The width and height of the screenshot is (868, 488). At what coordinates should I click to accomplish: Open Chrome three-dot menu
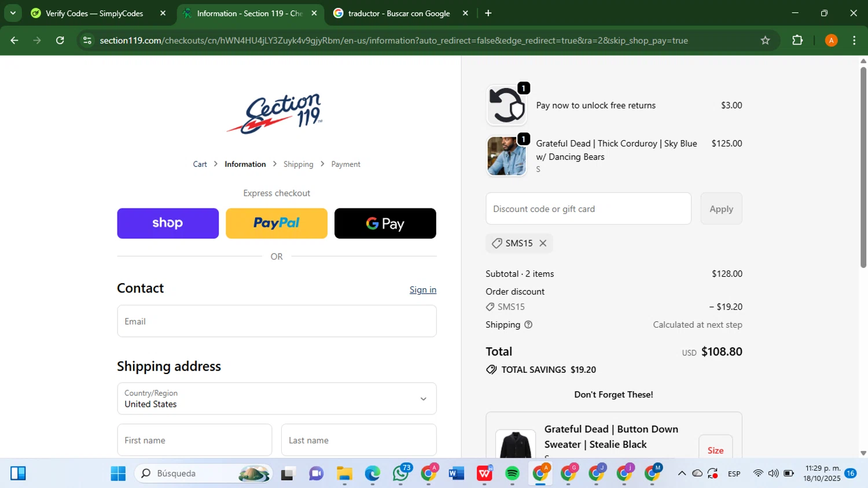(854, 41)
